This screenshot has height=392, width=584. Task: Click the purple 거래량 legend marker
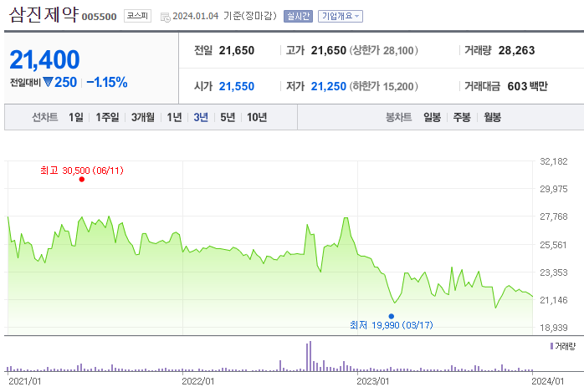[551, 346]
